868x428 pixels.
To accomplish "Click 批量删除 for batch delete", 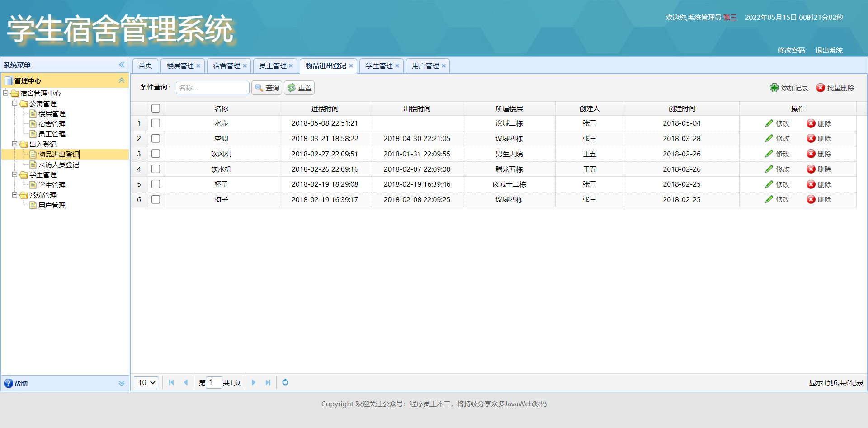I will click(836, 88).
